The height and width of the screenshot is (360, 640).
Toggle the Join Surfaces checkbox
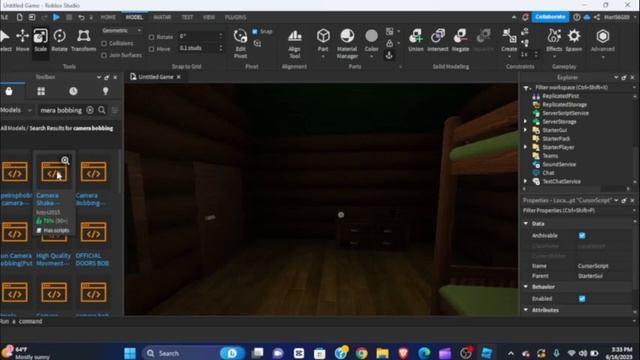click(x=104, y=55)
